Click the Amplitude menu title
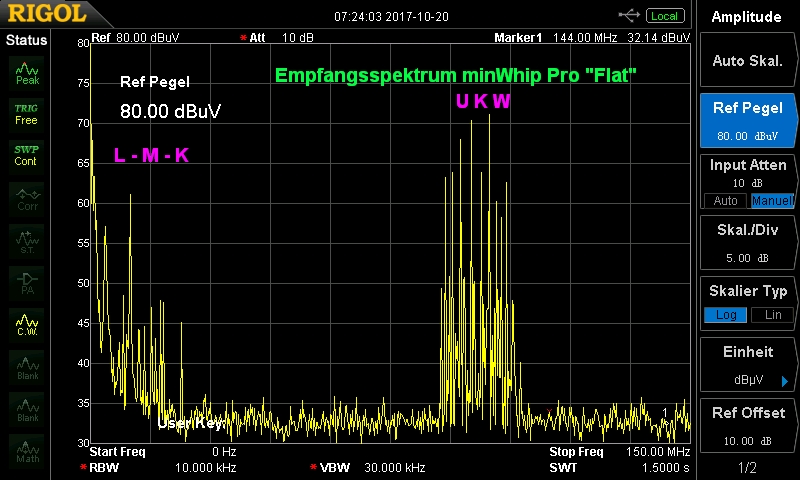The width and height of the screenshot is (800, 480). [x=746, y=17]
